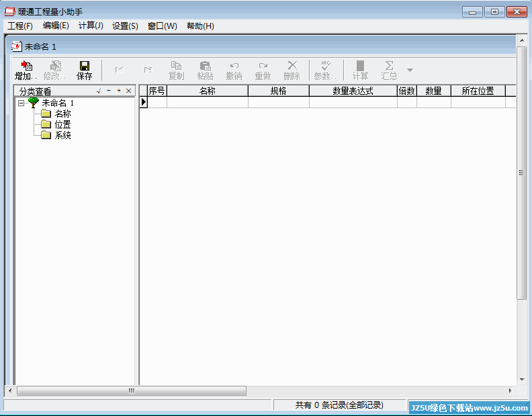Select the 未命名 1 tree root item
Screen dimensions: 532x416
pyautogui.click(x=58, y=103)
